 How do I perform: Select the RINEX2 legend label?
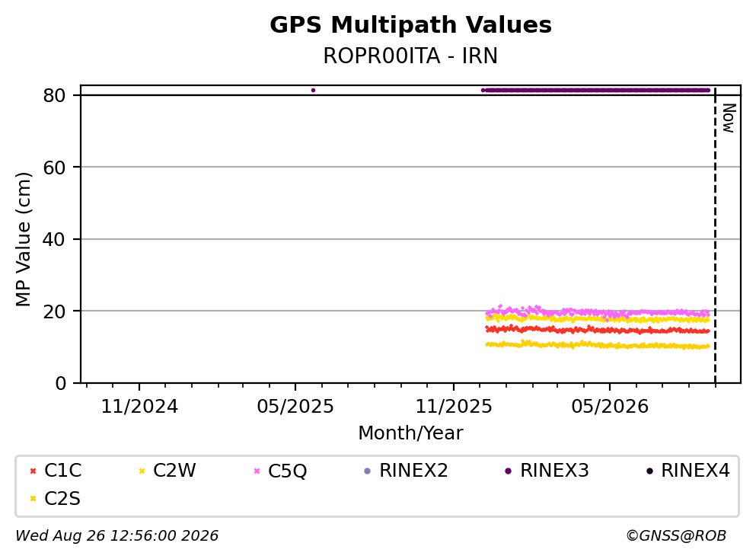point(413,471)
